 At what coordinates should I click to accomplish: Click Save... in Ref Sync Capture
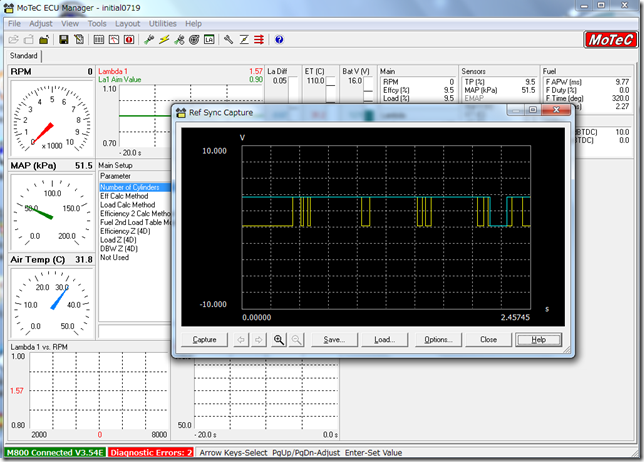334,340
